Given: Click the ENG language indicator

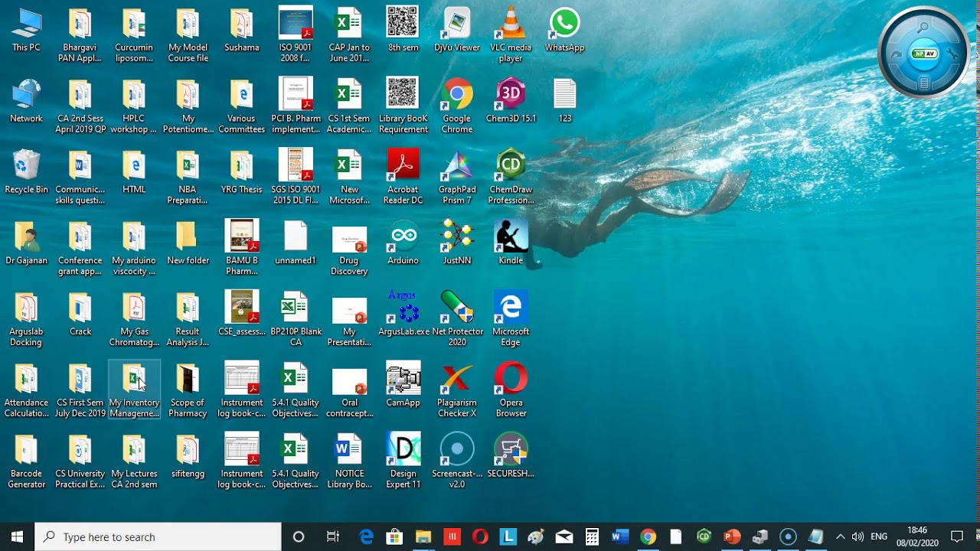Looking at the screenshot, I should (x=879, y=536).
